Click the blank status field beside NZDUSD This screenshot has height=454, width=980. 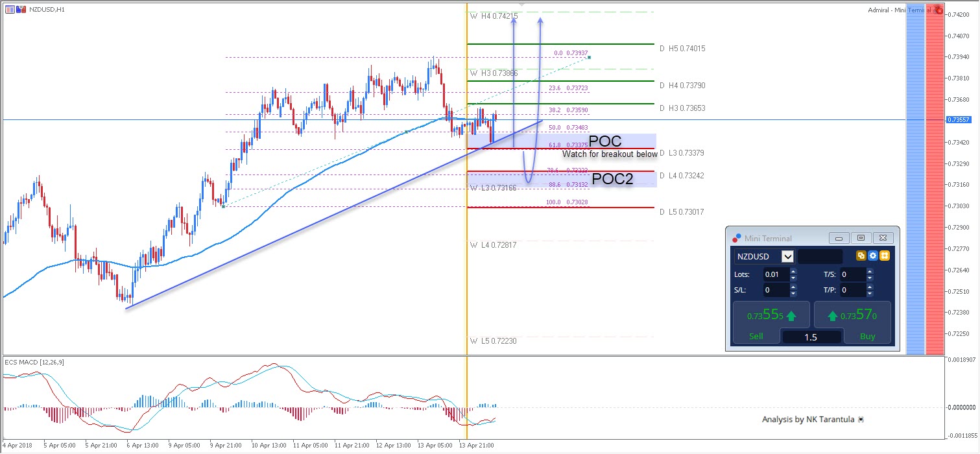[820, 256]
